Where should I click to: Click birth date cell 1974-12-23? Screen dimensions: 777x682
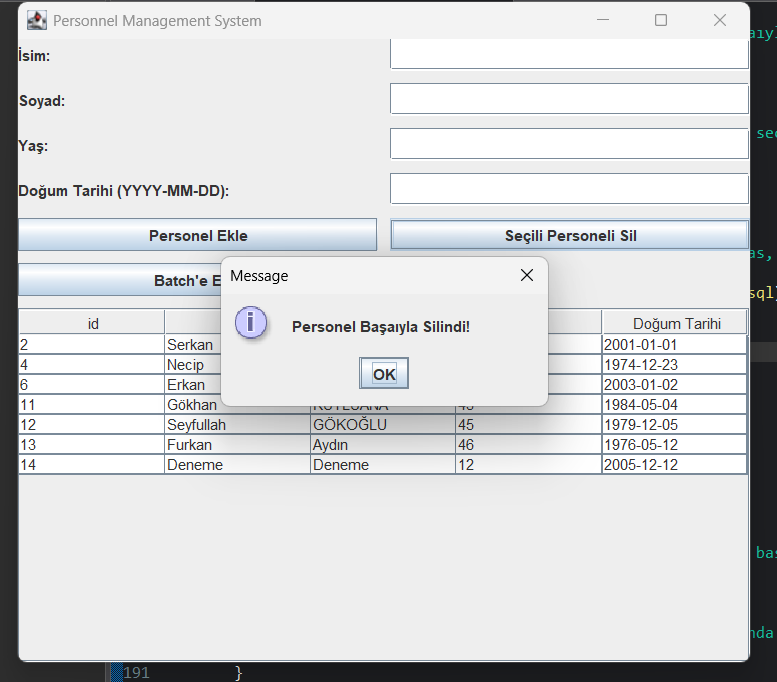[x=674, y=365]
